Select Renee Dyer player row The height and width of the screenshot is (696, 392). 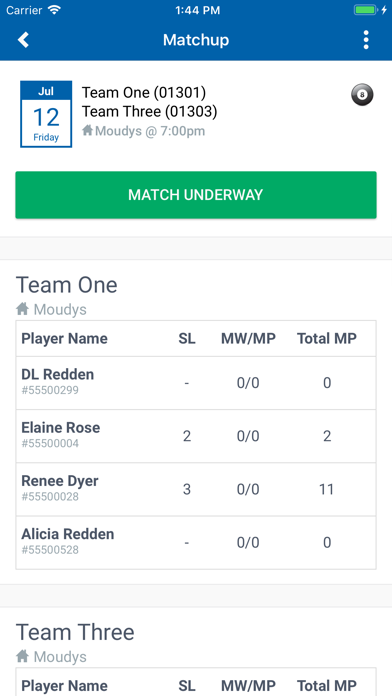pyautogui.click(x=196, y=489)
